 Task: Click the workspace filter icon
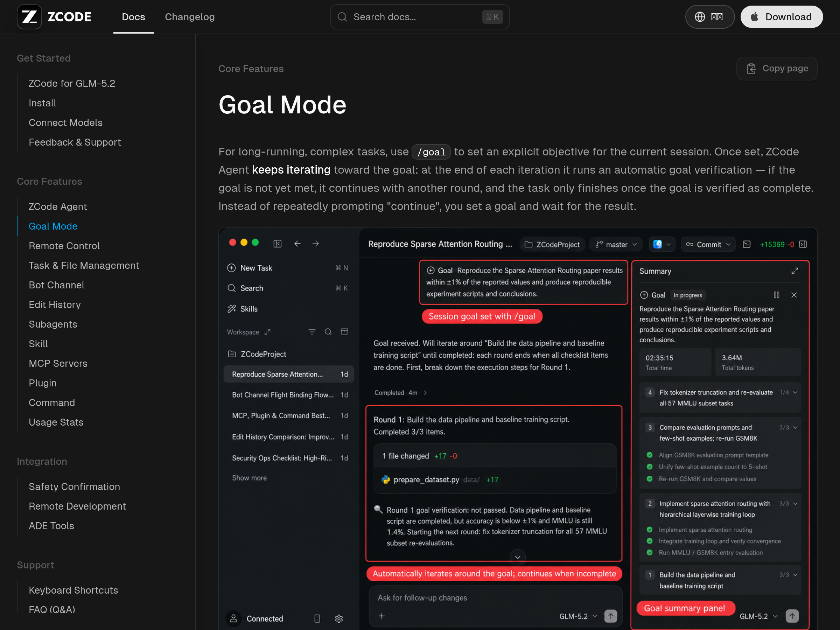pos(312,332)
